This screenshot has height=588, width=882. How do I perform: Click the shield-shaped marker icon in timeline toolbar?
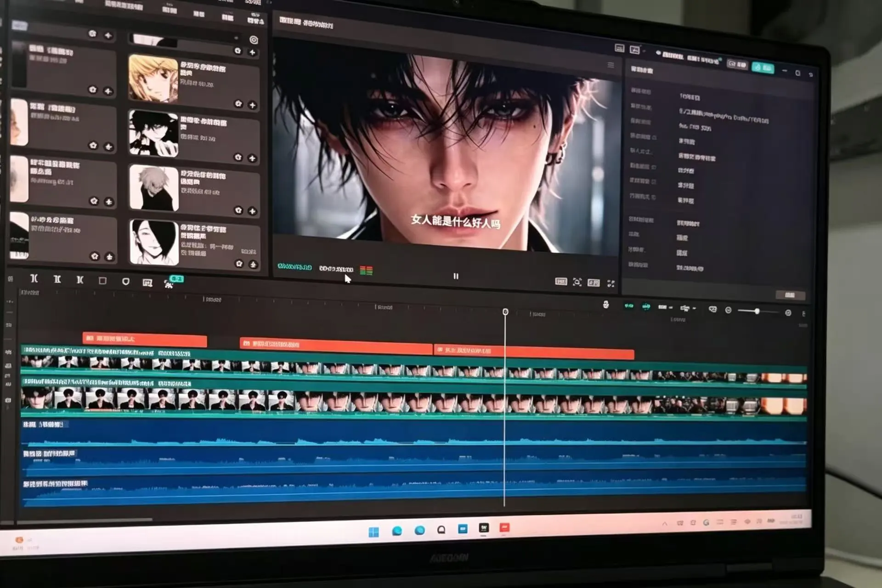click(x=125, y=281)
